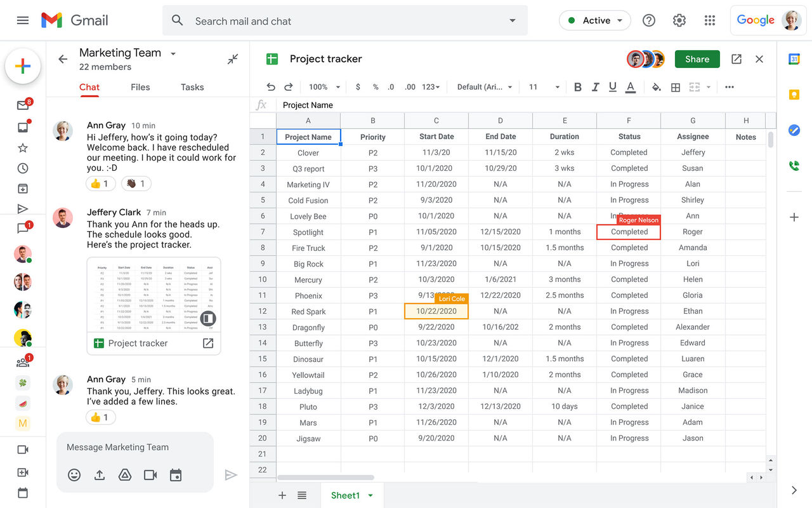Go back with the arrow beside Marketing Team
The image size is (812, 508).
pyautogui.click(x=63, y=59)
